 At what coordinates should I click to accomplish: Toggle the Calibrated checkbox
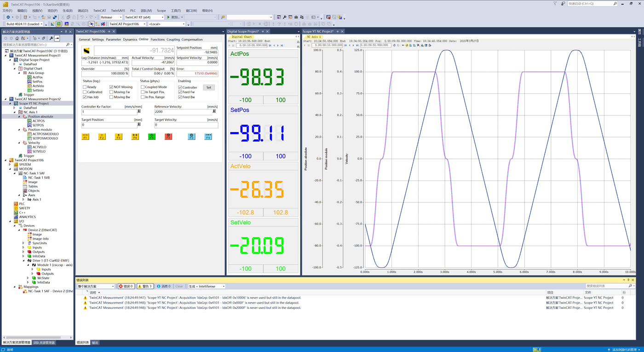[85, 92]
